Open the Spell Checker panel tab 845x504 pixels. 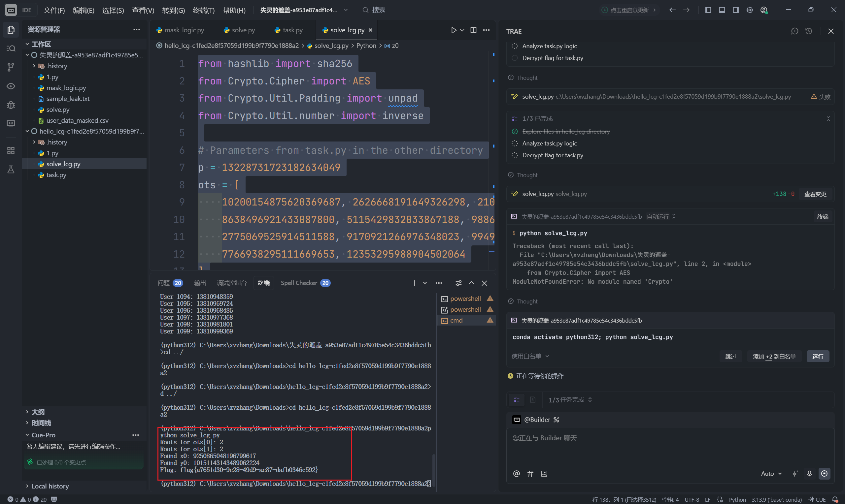click(305, 283)
